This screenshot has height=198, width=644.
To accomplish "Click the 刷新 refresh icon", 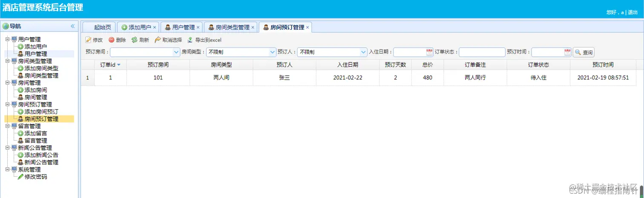I will [x=134, y=40].
